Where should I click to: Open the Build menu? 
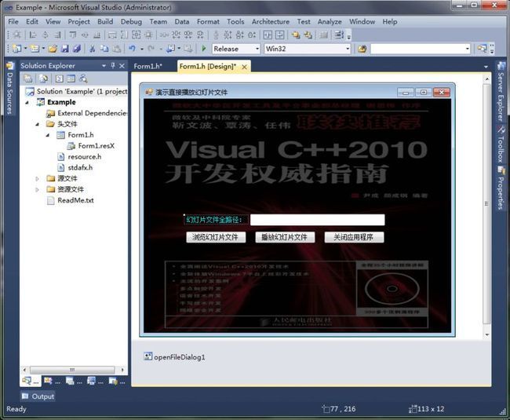105,22
